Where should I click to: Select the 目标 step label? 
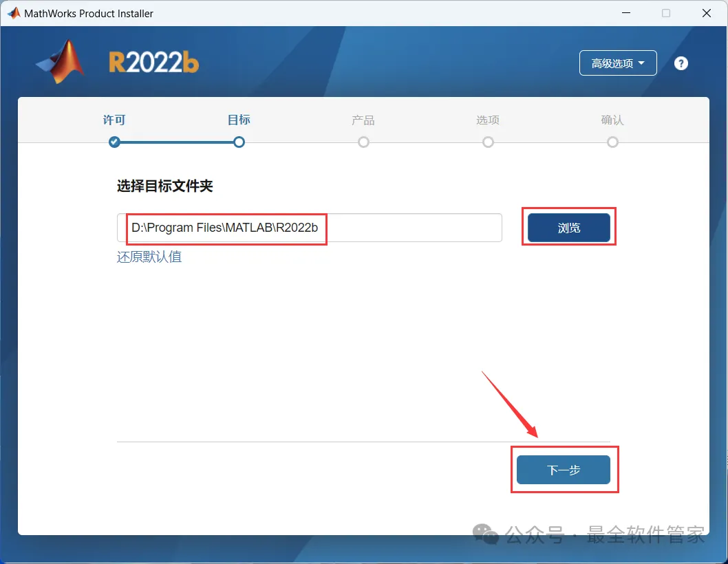pyautogui.click(x=239, y=120)
